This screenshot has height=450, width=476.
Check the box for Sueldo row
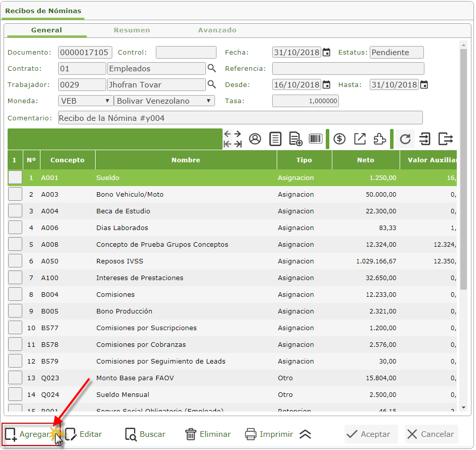(x=15, y=177)
